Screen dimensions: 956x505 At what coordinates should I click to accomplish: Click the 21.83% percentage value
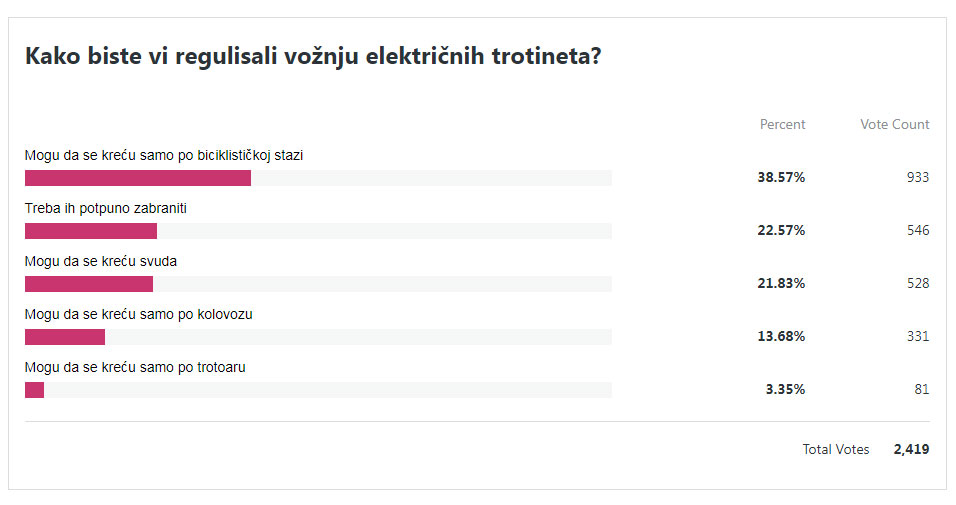[x=781, y=283]
